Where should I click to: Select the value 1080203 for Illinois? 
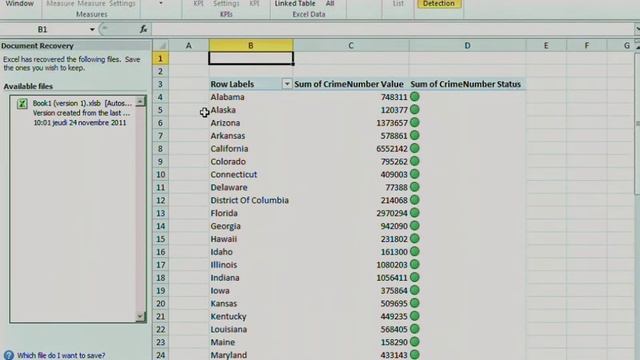coord(392,265)
